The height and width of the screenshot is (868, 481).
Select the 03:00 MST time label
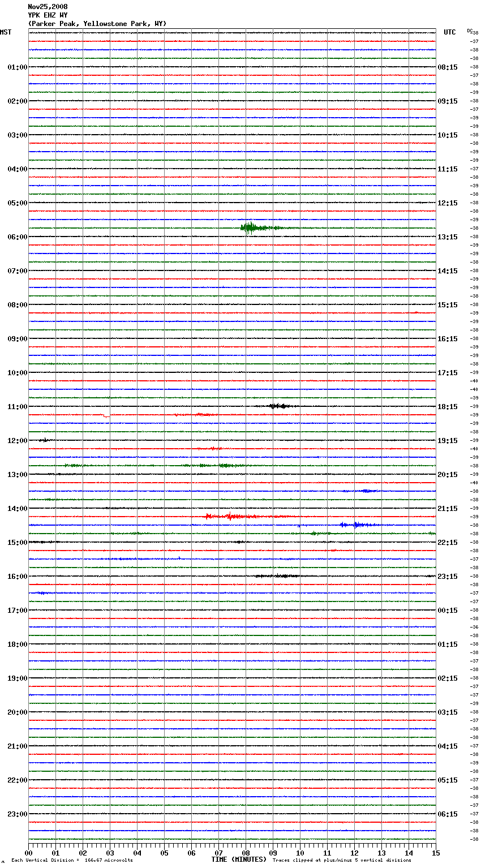pos(18,135)
